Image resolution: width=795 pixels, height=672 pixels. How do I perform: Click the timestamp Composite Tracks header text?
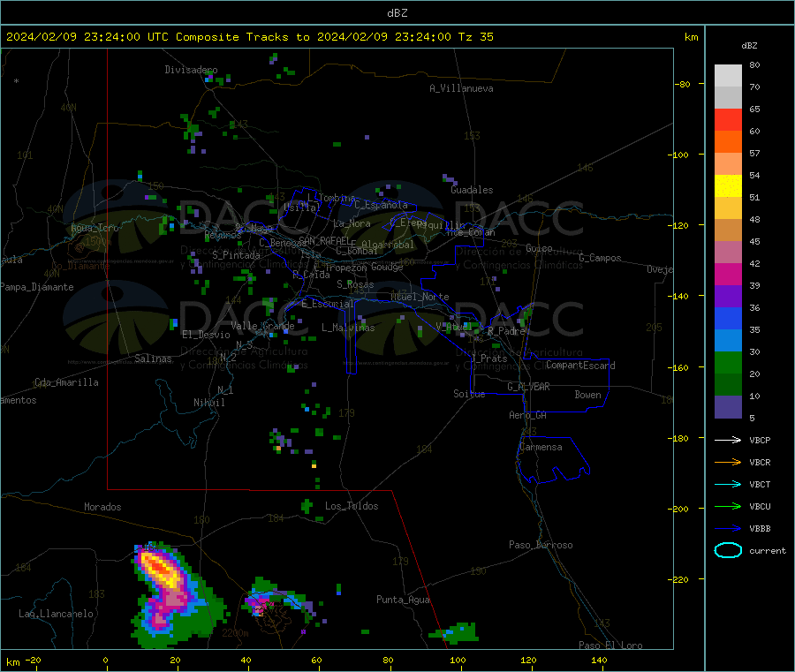[x=250, y=37]
